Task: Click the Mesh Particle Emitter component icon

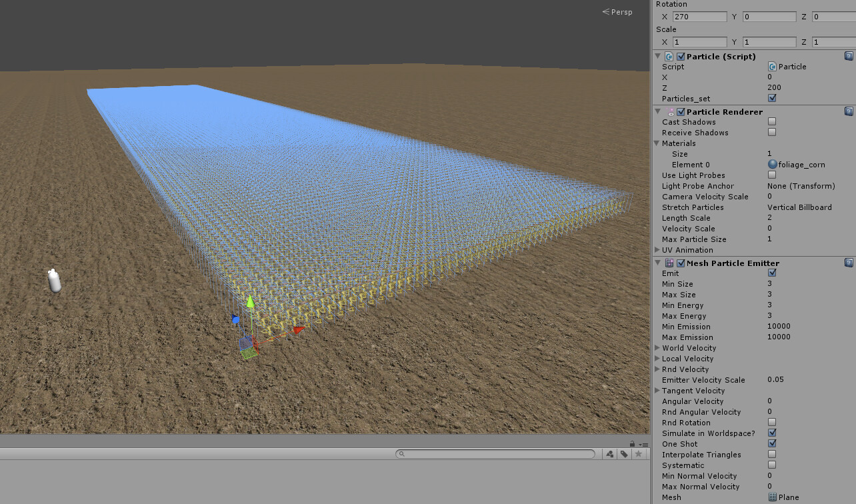Action: pyautogui.click(x=669, y=263)
